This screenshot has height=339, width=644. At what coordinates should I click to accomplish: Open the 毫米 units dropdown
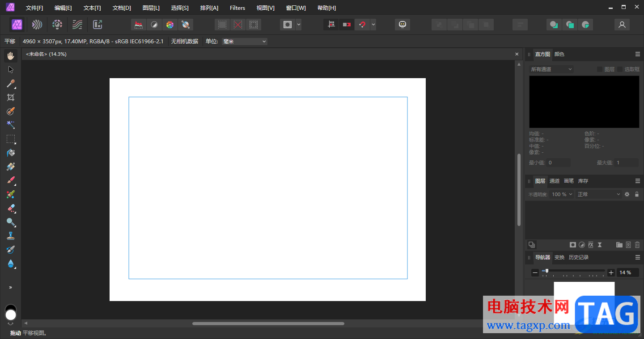[244, 42]
